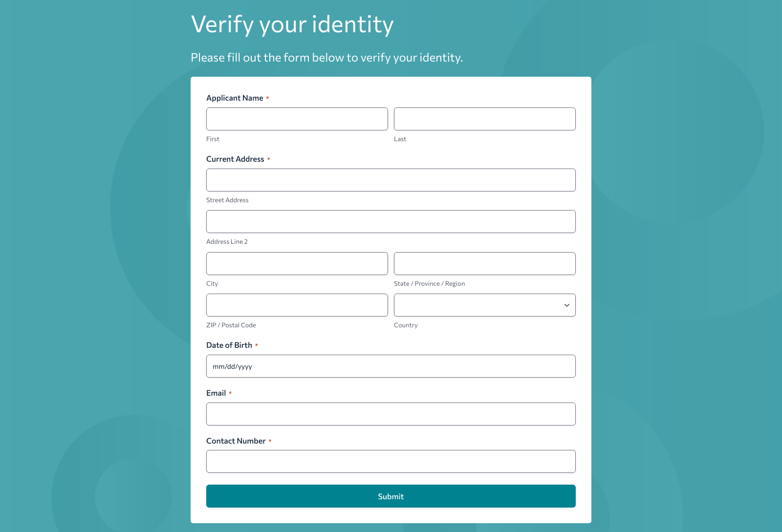Click the Applicant Name label
782x532 pixels.
235,98
